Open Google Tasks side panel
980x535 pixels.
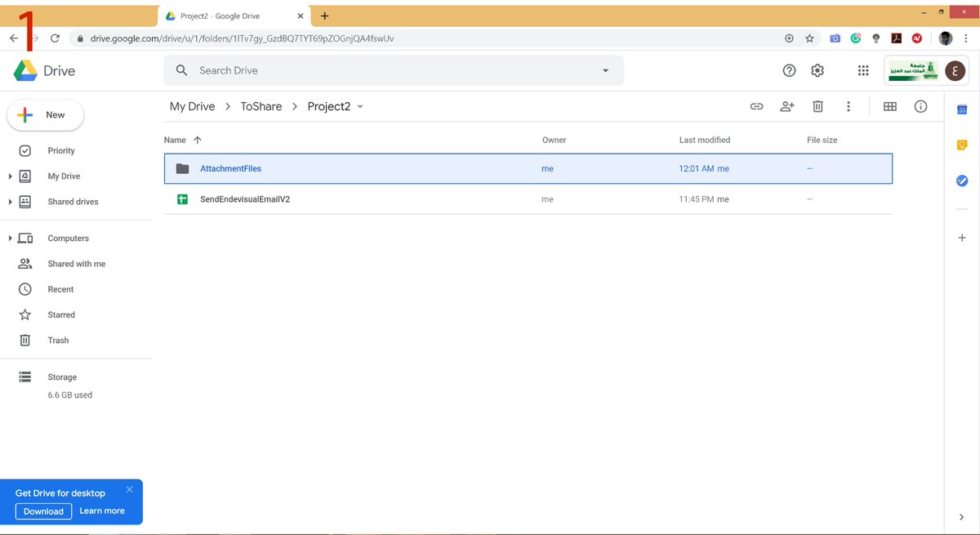click(x=962, y=181)
